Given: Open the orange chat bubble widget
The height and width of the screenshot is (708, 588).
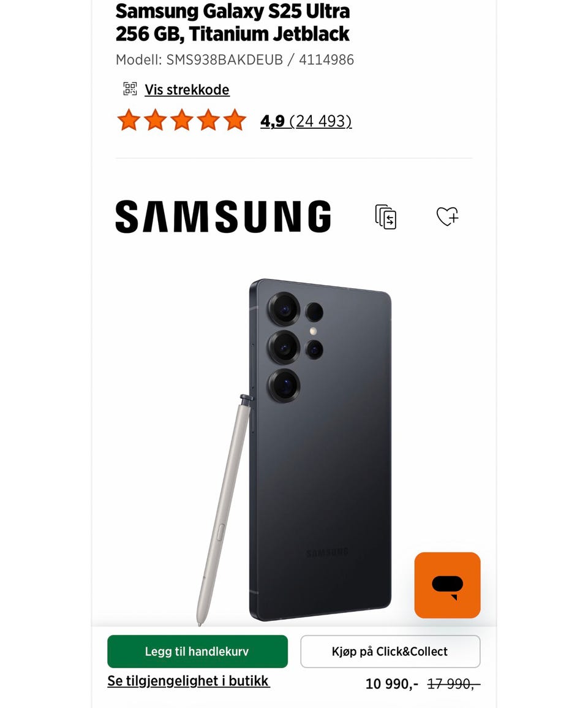Looking at the screenshot, I should pyautogui.click(x=447, y=585).
